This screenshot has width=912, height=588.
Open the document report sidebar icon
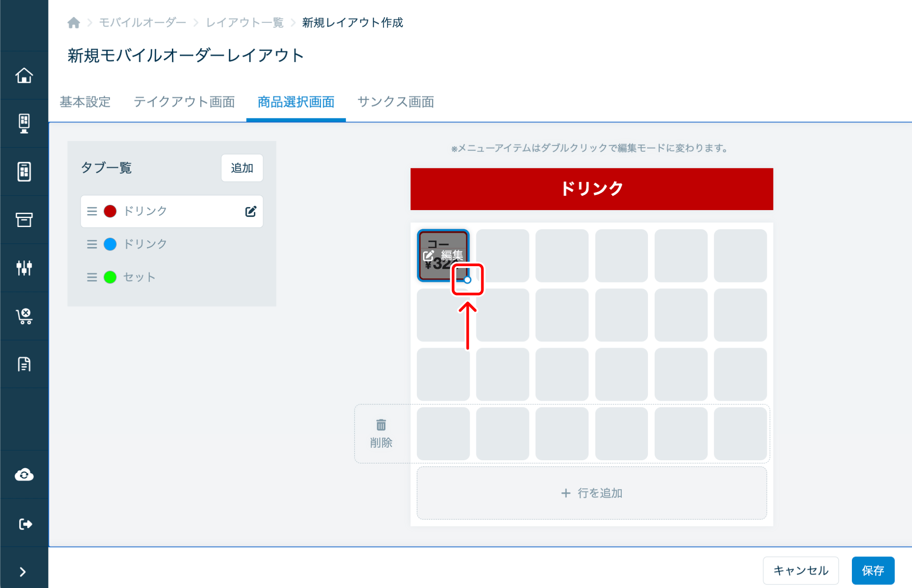pos(24,364)
